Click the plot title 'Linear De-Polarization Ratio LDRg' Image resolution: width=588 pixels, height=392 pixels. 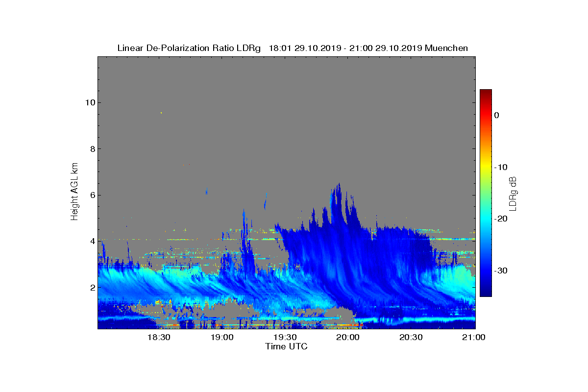click(x=189, y=48)
